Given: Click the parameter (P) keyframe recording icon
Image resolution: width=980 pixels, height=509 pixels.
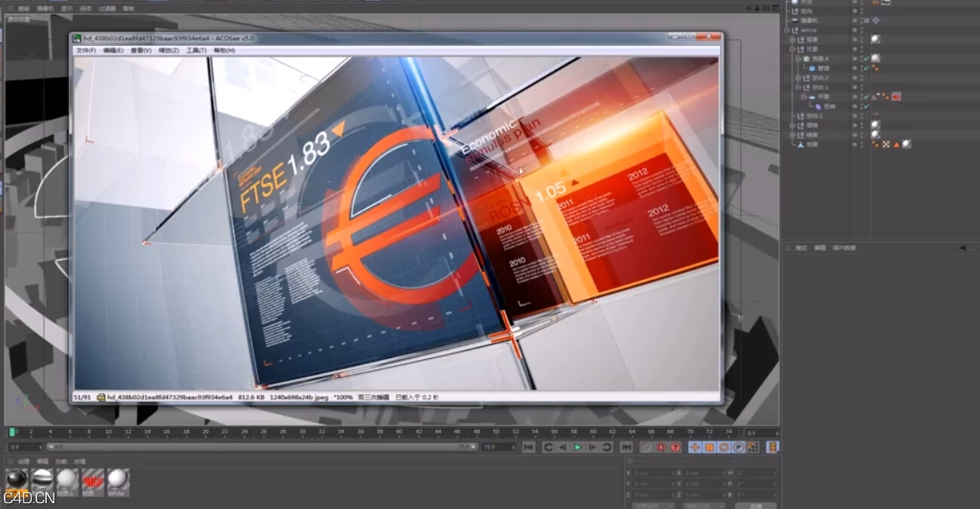Looking at the screenshot, I should coord(739,447).
